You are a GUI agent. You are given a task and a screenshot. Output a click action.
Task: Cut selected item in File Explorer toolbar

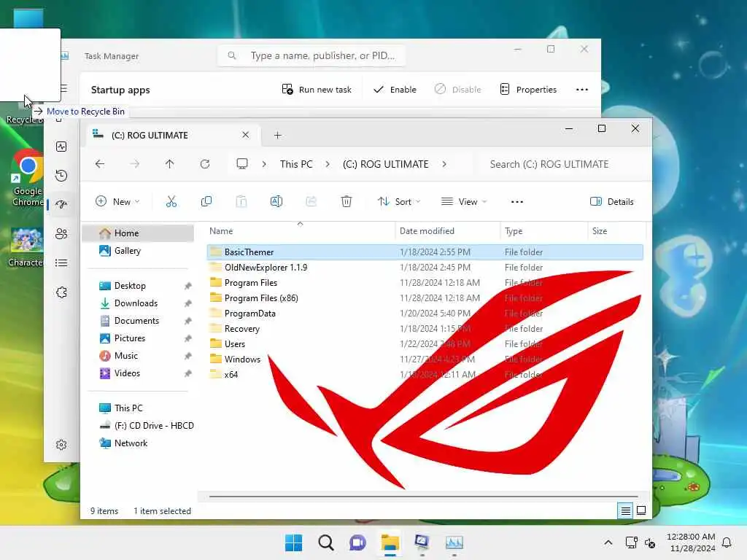[171, 201]
